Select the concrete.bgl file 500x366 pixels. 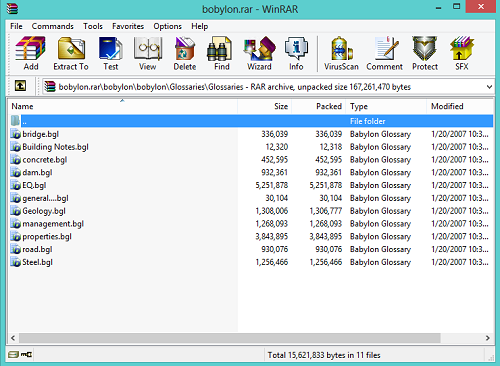point(45,160)
